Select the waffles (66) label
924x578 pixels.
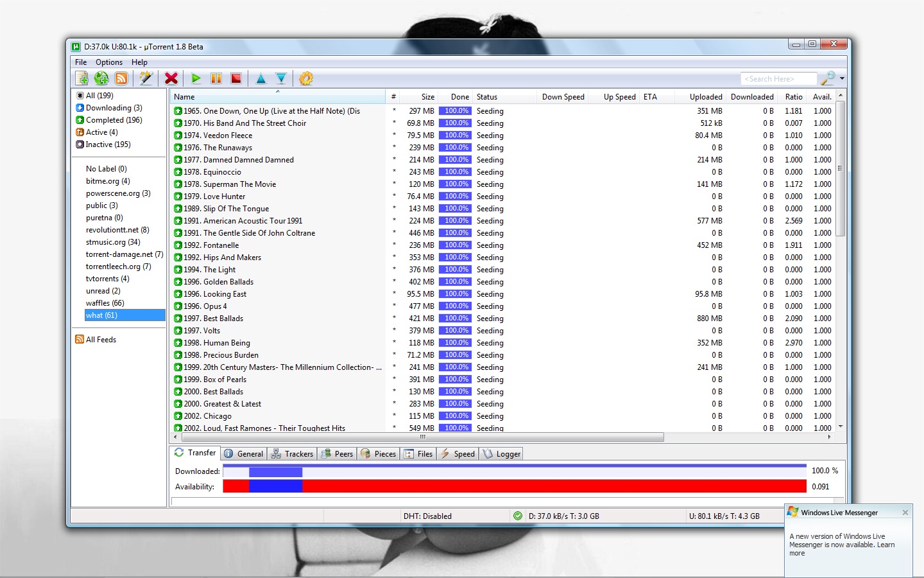(x=105, y=303)
